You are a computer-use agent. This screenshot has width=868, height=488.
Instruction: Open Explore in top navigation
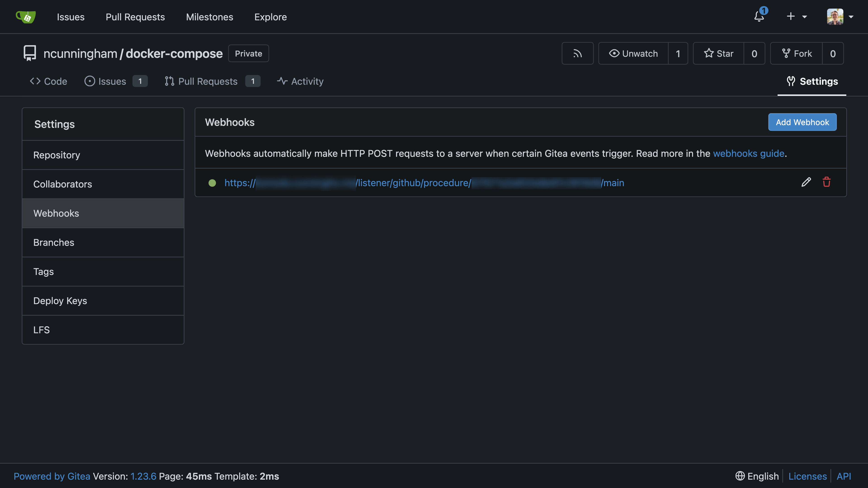coord(271,17)
